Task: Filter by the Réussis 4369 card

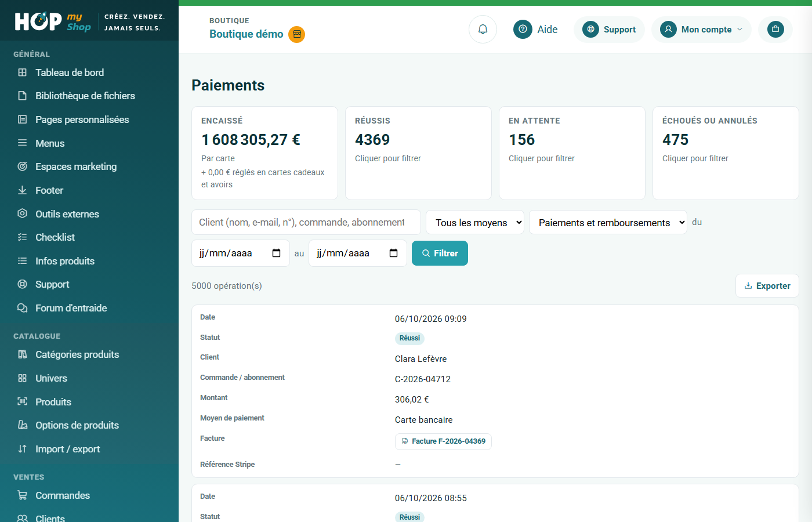Action: [418, 153]
